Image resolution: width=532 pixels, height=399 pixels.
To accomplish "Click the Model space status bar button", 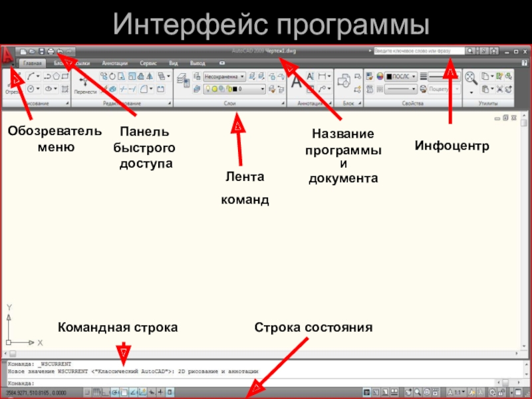I will pyautogui.click(x=367, y=392).
